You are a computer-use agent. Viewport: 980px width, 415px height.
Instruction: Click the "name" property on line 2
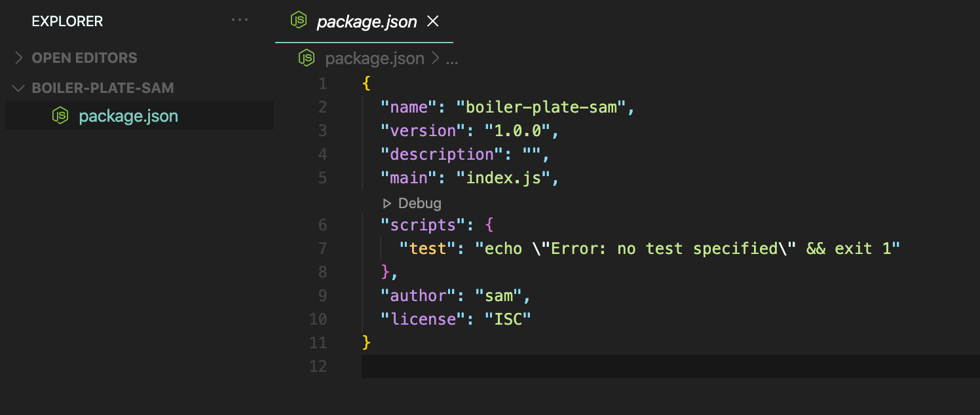point(409,107)
